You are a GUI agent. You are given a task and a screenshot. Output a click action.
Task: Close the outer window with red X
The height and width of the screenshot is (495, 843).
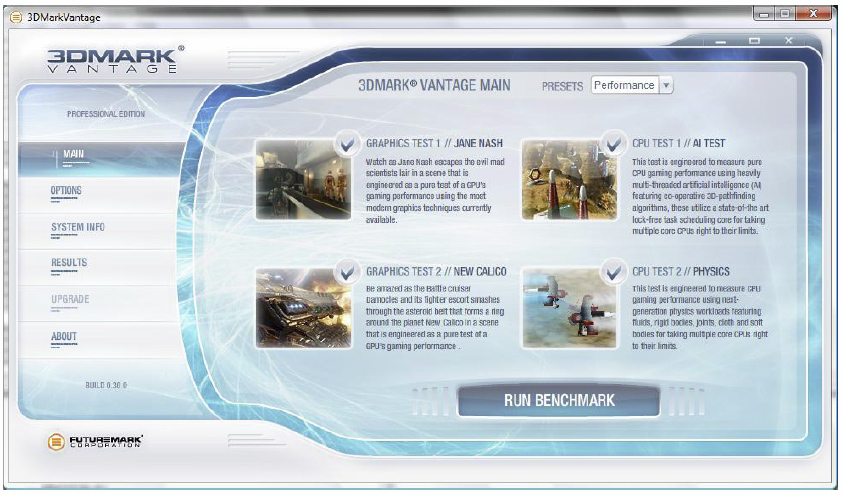pyautogui.click(x=813, y=14)
